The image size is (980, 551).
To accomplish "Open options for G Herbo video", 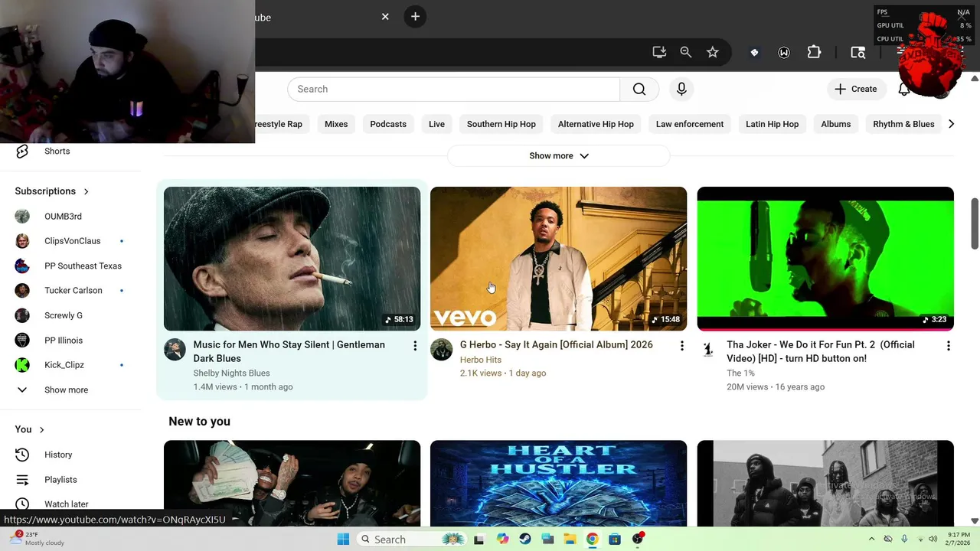I will coord(681,346).
